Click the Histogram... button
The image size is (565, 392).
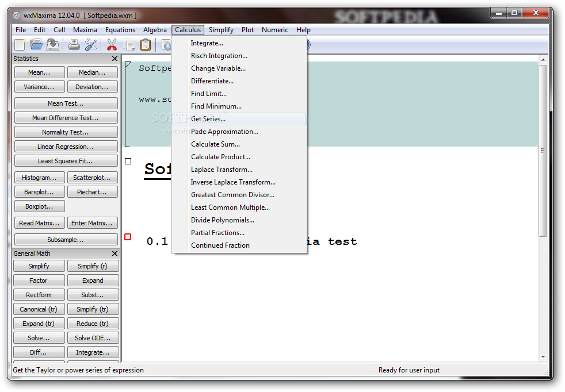point(40,178)
